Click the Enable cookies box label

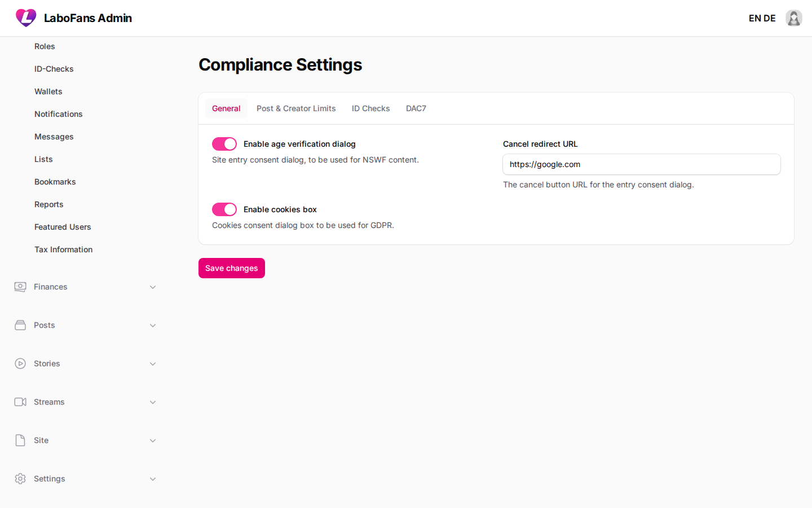pos(280,209)
